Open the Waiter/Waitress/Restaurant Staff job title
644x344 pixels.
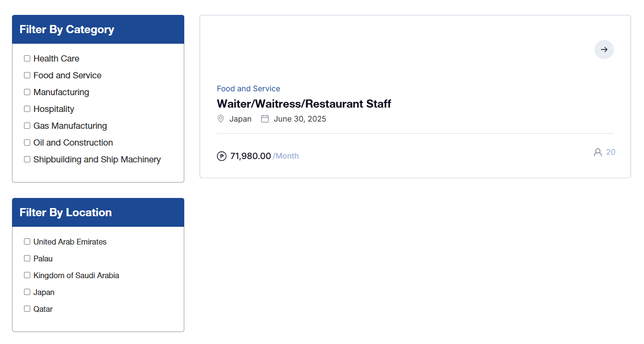304,104
